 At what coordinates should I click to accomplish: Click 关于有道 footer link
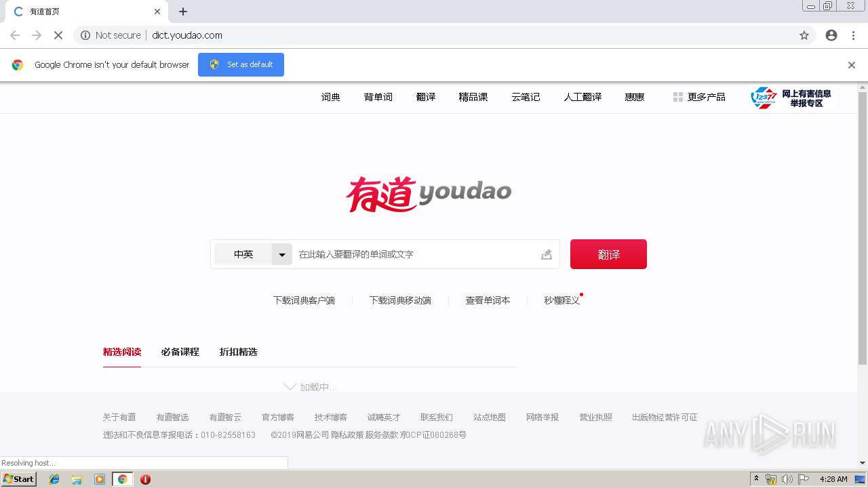point(119,417)
